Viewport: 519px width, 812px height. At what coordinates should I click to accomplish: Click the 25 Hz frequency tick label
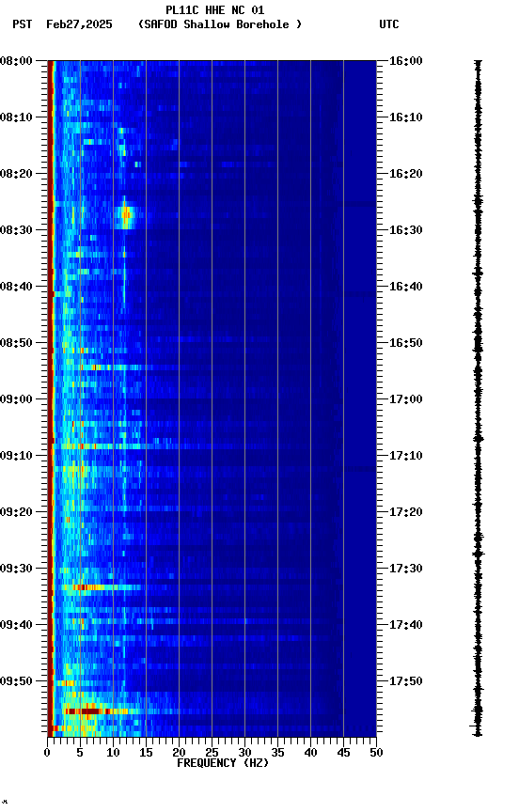point(212,754)
